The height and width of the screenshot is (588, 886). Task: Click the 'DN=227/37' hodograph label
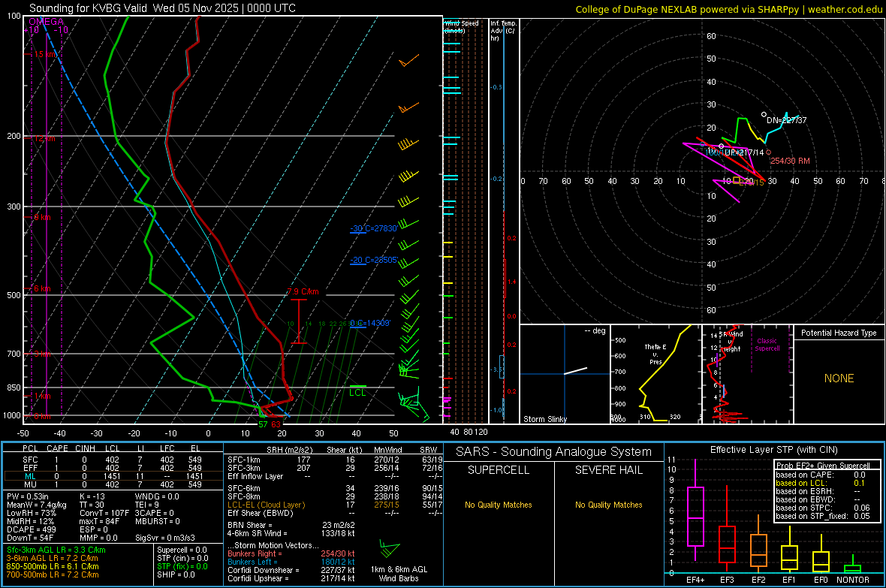tap(787, 120)
